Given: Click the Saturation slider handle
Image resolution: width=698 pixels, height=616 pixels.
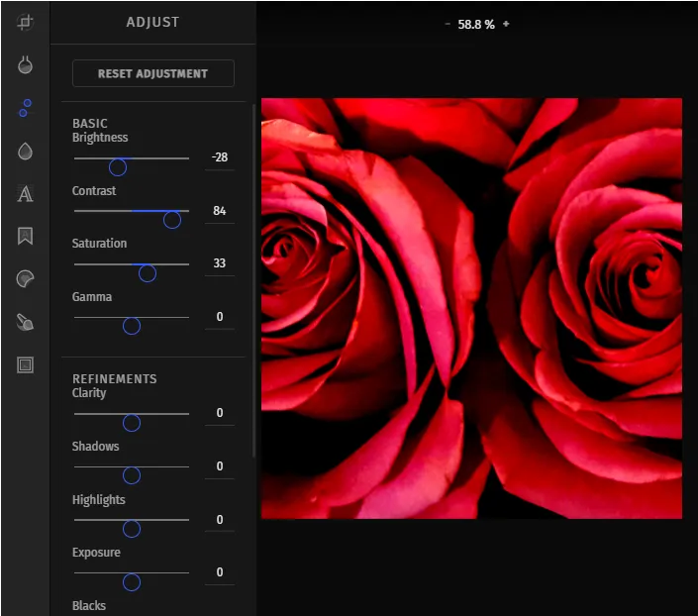Looking at the screenshot, I should point(148,273).
